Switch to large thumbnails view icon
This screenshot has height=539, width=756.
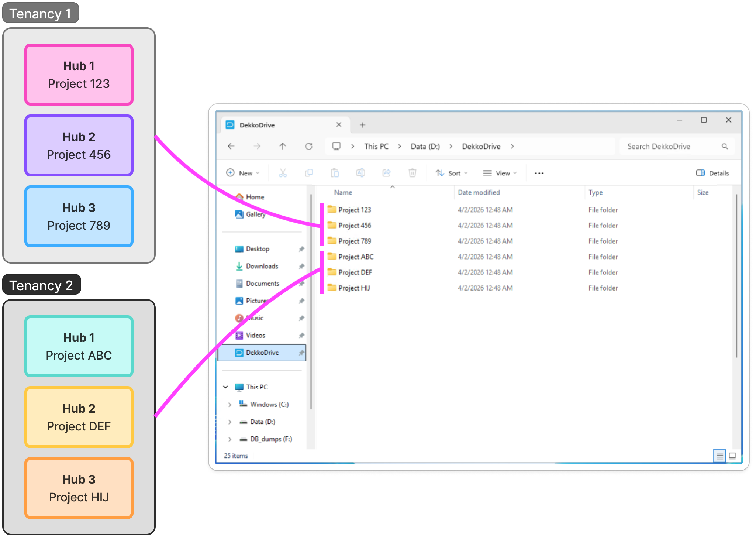click(x=733, y=456)
